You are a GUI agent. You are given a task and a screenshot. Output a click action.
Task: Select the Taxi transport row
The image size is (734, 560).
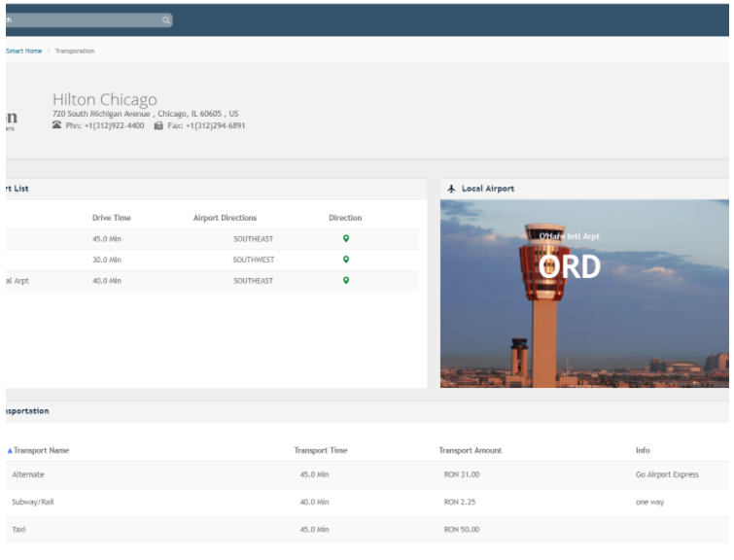tap(367, 530)
